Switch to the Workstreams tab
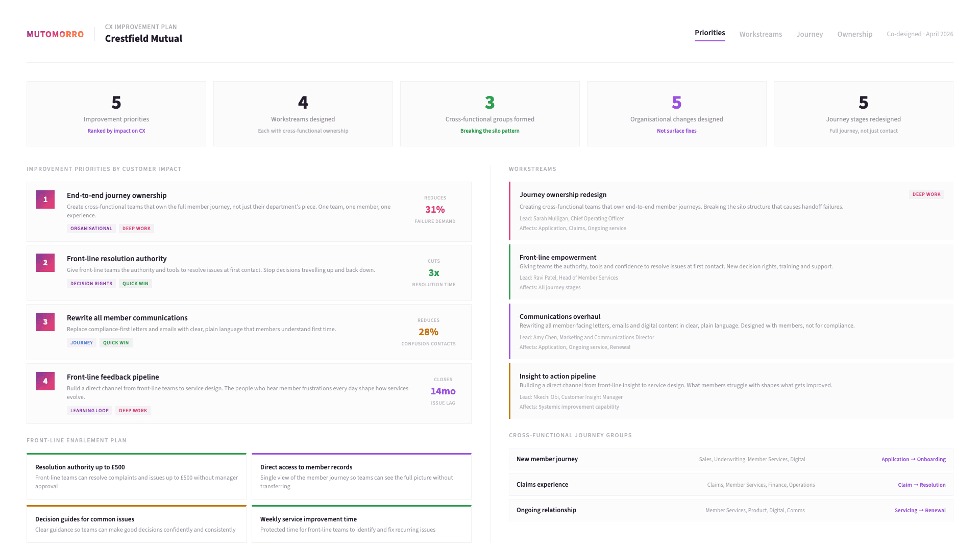Viewport: 980px width, 551px height. tap(761, 34)
